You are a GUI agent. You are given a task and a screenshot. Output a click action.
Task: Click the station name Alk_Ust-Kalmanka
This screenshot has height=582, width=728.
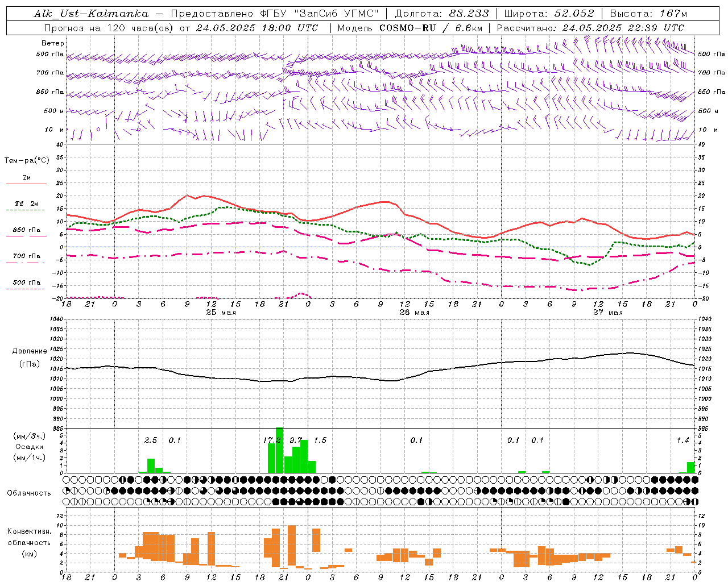[91, 14]
